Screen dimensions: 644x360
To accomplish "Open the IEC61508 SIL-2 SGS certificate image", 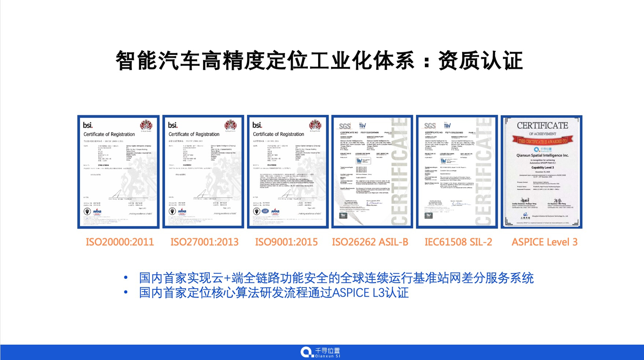I will (x=457, y=172).
